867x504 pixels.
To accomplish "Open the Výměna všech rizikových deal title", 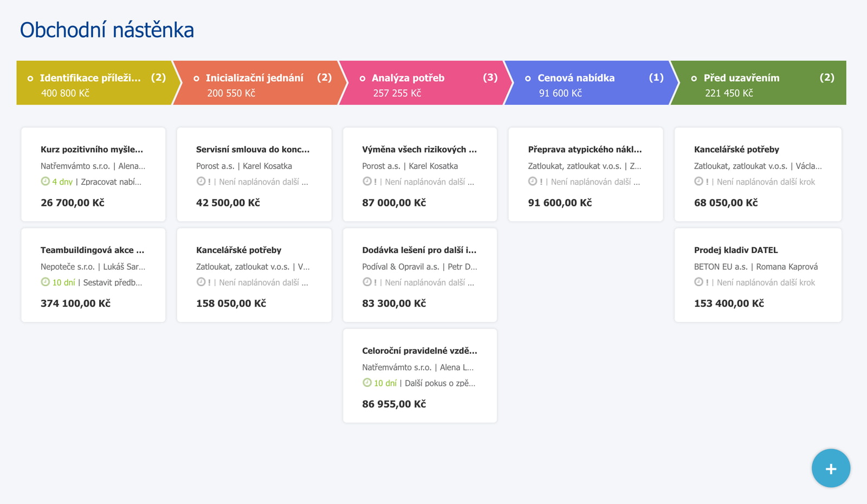I will 419,150.
